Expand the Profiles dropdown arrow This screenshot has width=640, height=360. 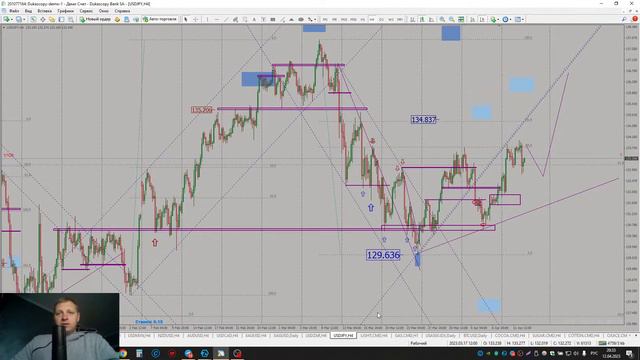24,19
